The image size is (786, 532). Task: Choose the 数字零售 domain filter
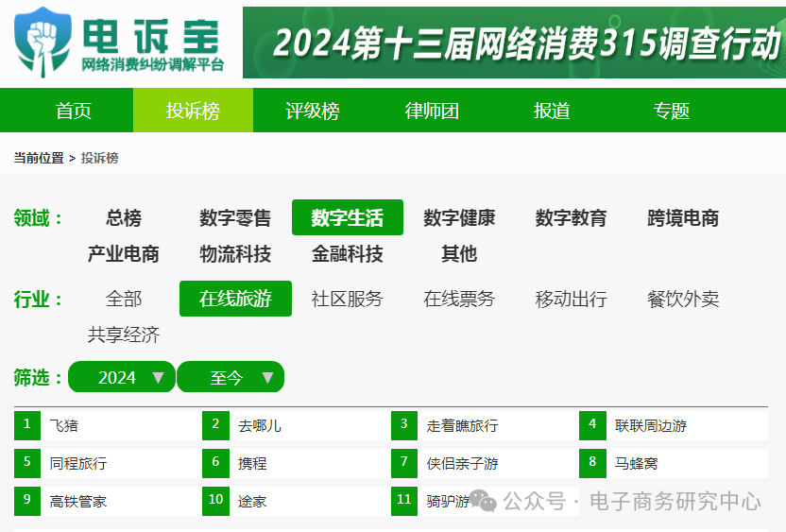click(x=235, y=217)
